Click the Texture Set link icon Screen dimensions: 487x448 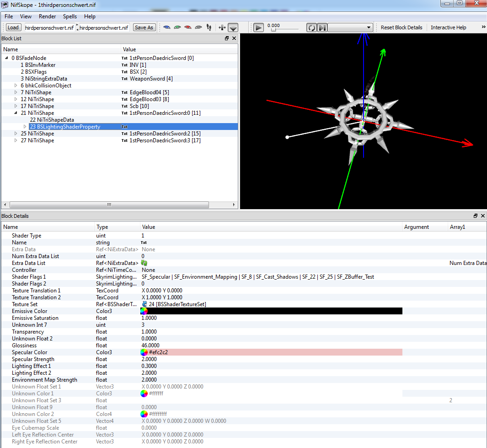point(144,304)
